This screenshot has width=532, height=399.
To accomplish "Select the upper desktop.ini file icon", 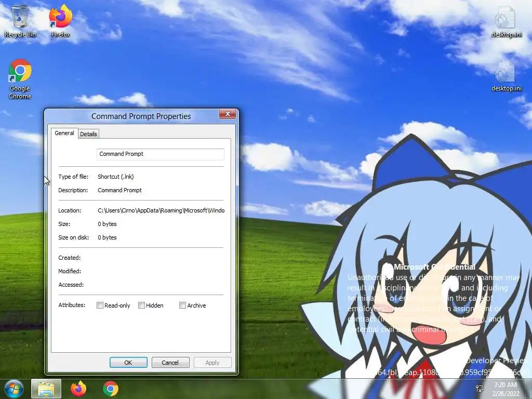I will tap(506, 21).
